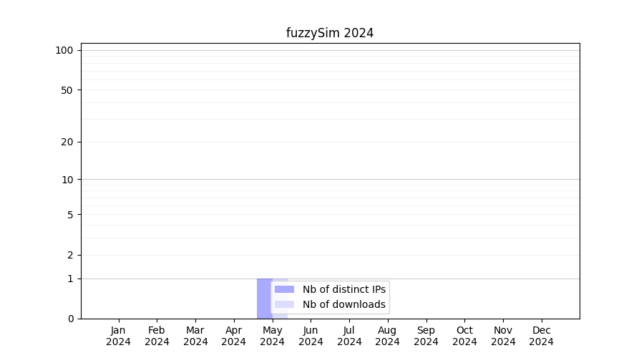Select the 'May 2024' x-axis label
The image size is (644, 358).
coord(272,336)
